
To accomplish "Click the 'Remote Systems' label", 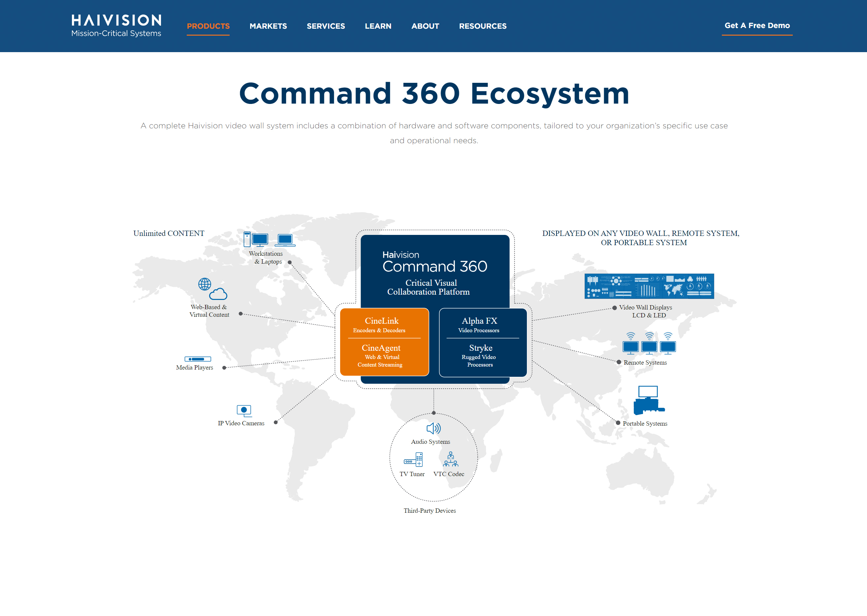I will pyautogui.click(x=645, y=362).
